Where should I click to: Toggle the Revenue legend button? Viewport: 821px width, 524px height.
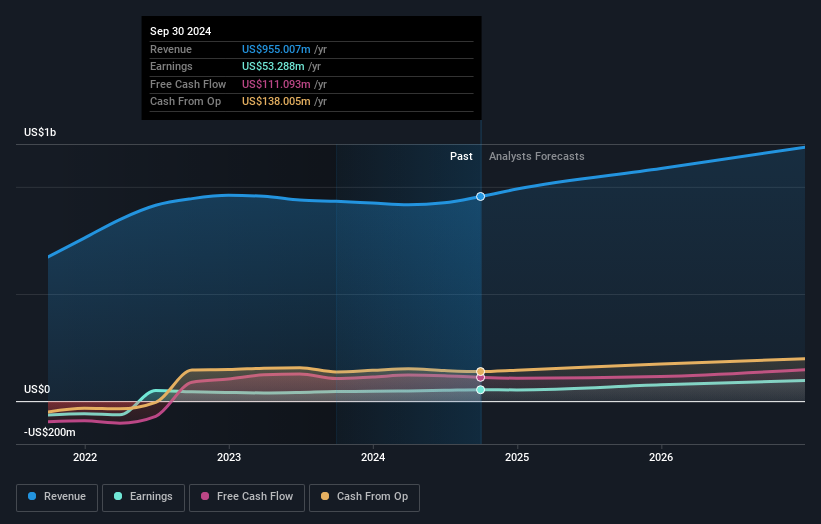[x=57, y=497]
